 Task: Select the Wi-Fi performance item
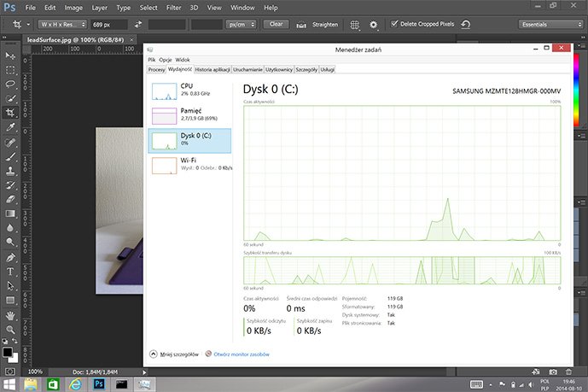[189, 165]
